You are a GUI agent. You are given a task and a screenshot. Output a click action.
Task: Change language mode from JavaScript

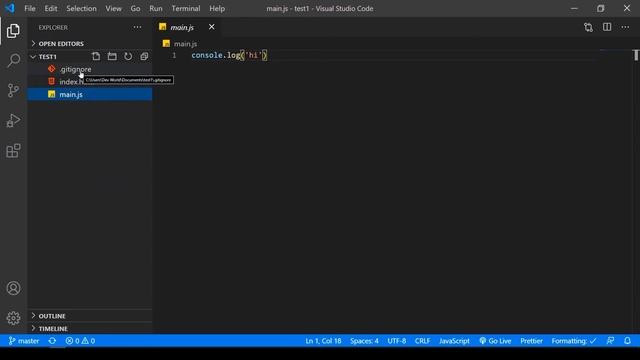click(454, 341)
